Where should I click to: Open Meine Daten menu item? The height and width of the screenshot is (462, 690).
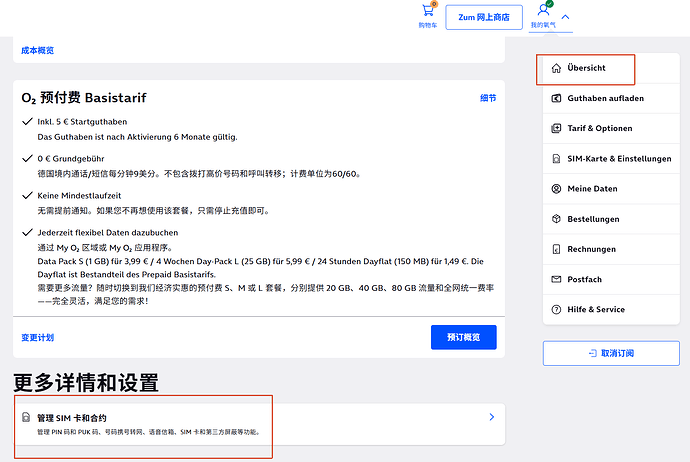point(611,189)
